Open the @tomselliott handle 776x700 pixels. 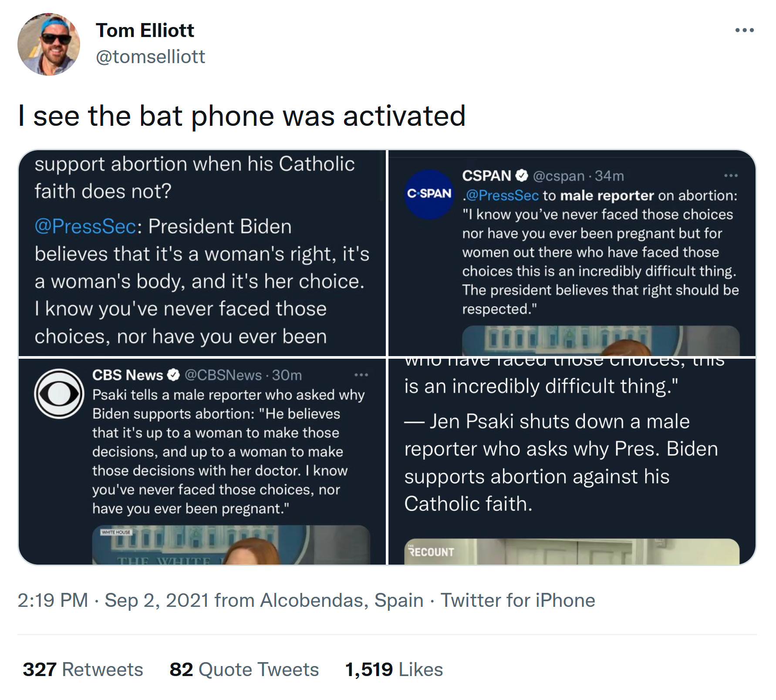[150, 57]
